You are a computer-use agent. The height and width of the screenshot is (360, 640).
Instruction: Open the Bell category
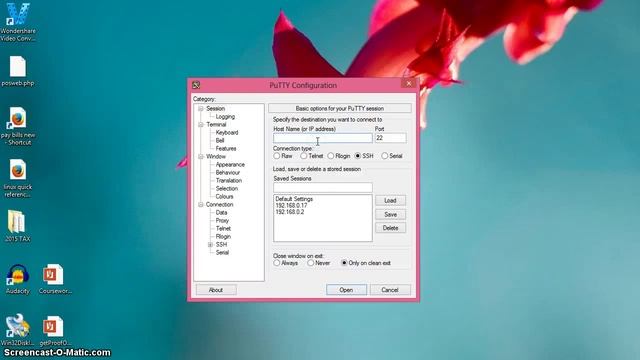point(220,140)
